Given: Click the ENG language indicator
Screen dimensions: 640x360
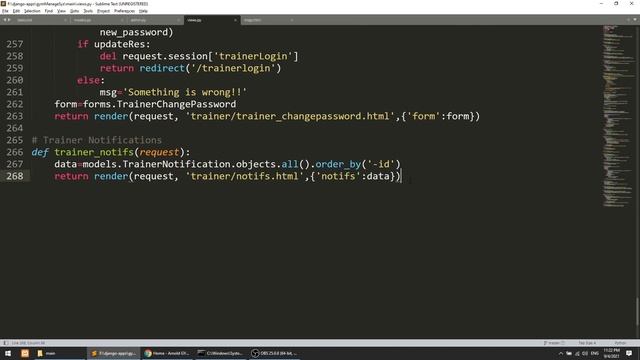Looking at the screenshot, I should pyautogui.click(x=595, y=353).
